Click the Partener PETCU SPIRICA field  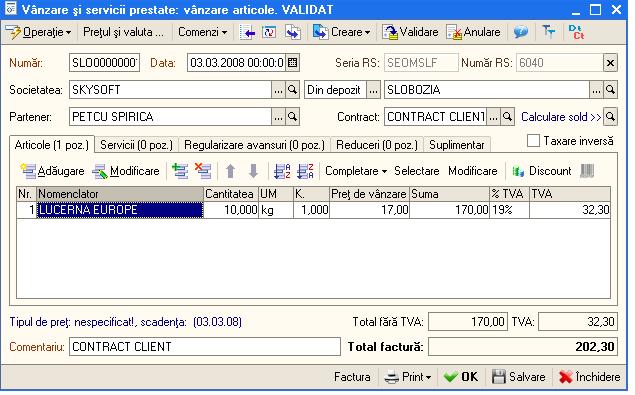pos(170,117)
